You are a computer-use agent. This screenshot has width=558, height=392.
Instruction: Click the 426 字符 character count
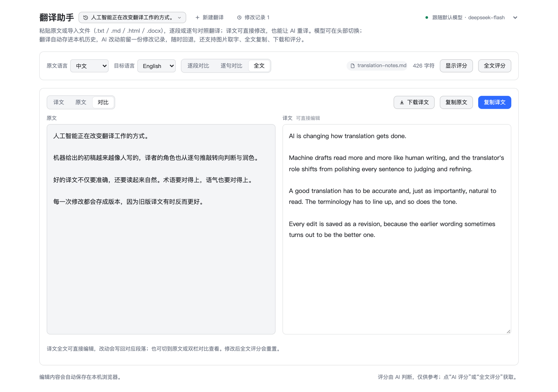point(423,66)
